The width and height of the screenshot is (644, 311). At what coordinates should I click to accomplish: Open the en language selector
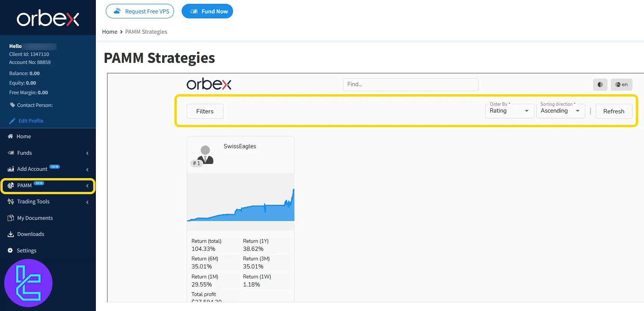621,85
